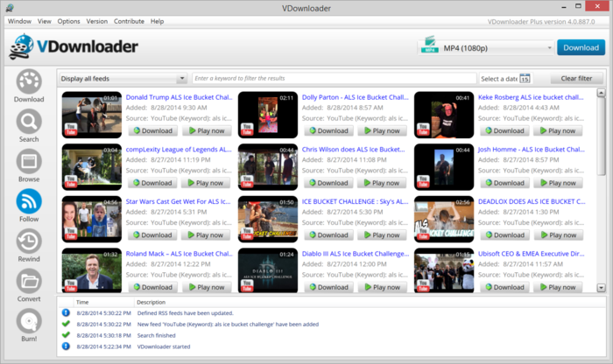Play the Keke Rosberg video now
Screen dimensions: 613x364
click(x=559, y=131)
